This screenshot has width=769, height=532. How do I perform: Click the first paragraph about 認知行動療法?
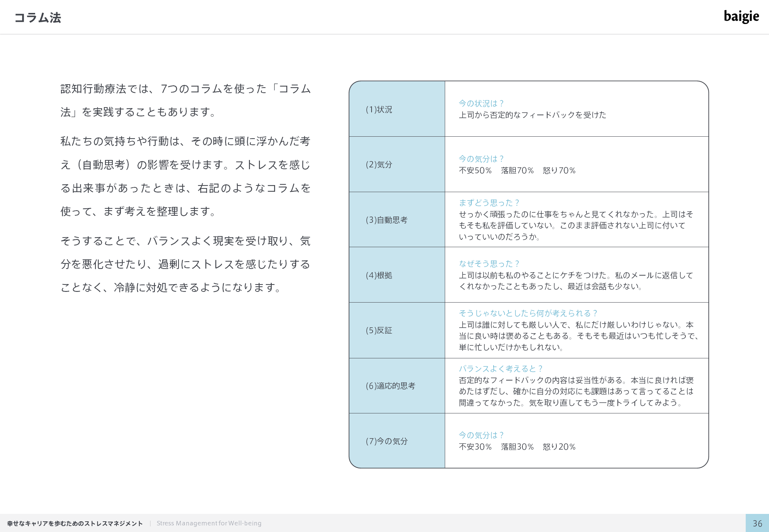point(186,100)
